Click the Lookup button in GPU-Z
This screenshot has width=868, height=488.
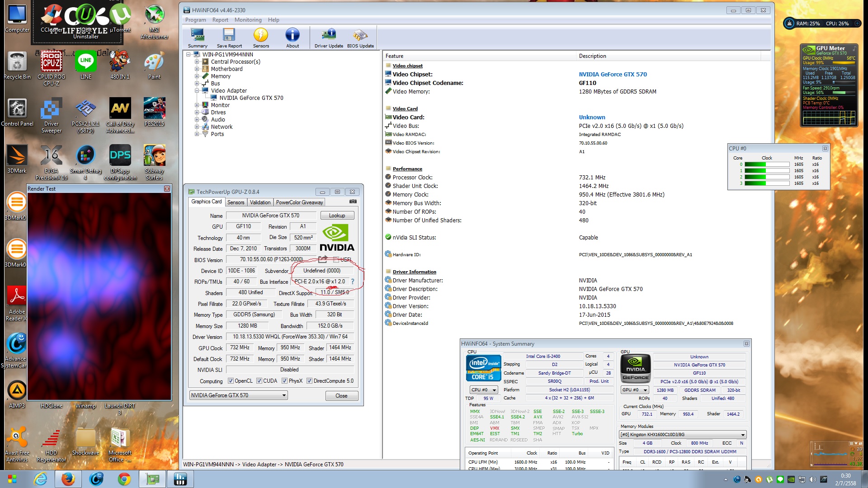(337, 216)
